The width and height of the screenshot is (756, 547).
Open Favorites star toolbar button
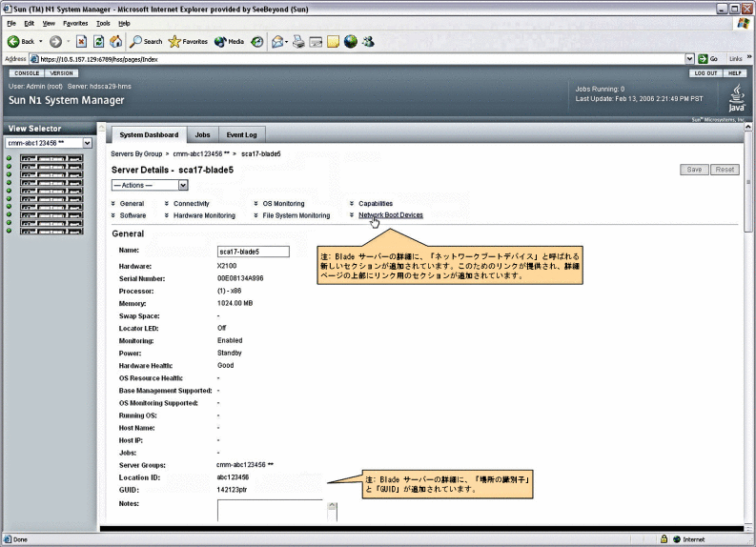(x=188, y=42)
